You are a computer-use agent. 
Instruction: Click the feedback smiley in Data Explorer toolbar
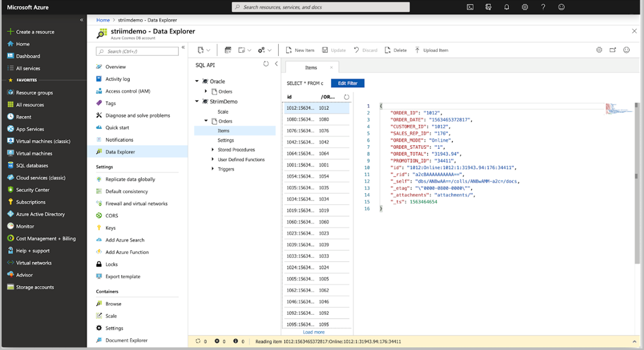626,50
